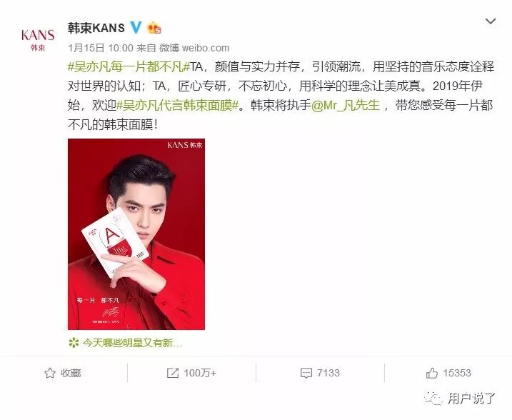Click the comment bubble icon
This screenshot has height=420, width=512.
click(306, 373)
